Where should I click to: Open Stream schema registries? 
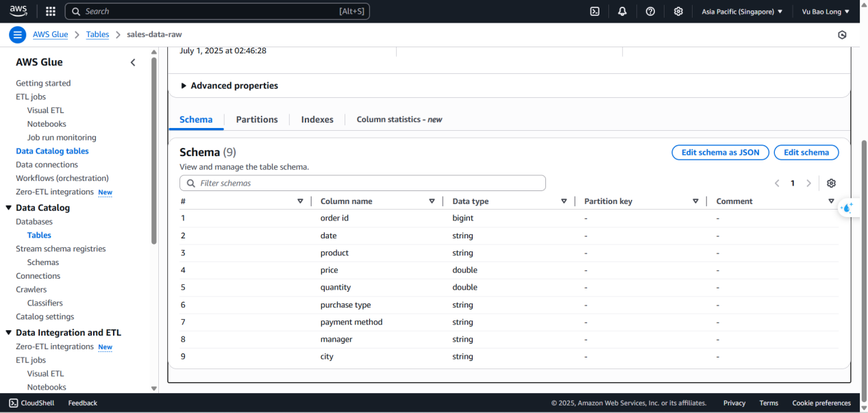pos(61,249)
